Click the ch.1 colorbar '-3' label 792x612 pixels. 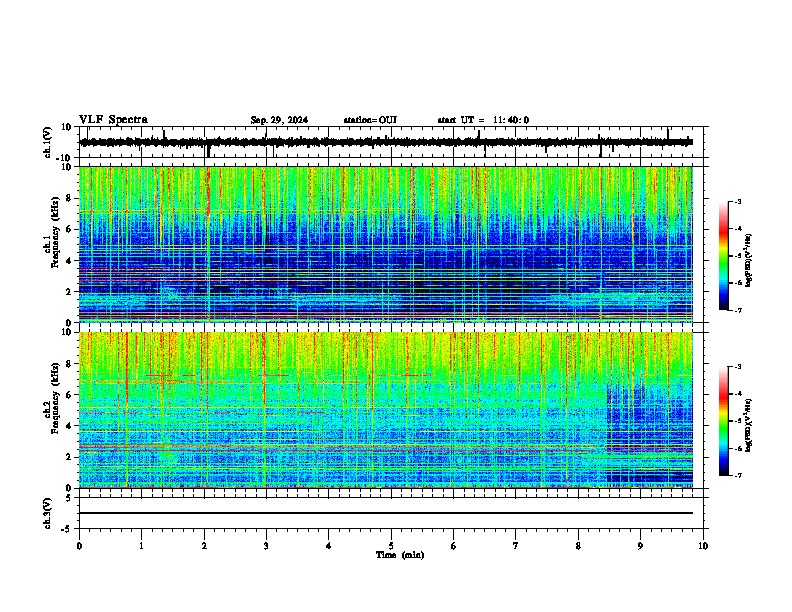737,201
